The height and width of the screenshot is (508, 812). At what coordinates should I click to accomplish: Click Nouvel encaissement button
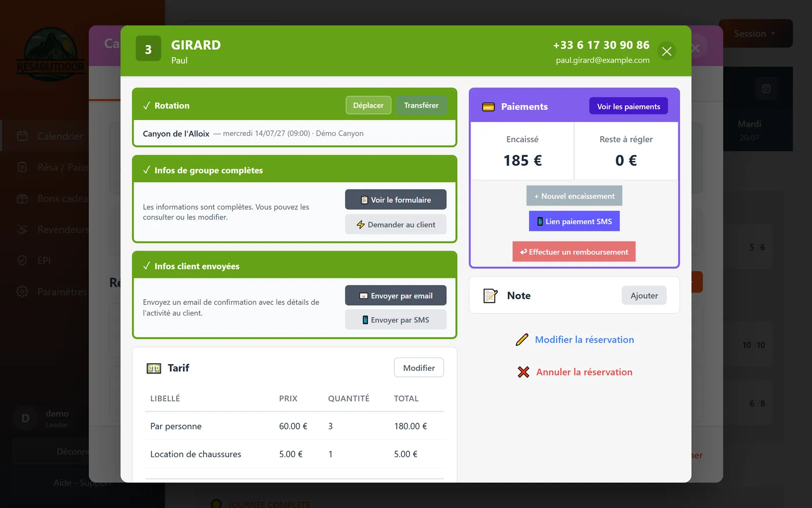574,196
